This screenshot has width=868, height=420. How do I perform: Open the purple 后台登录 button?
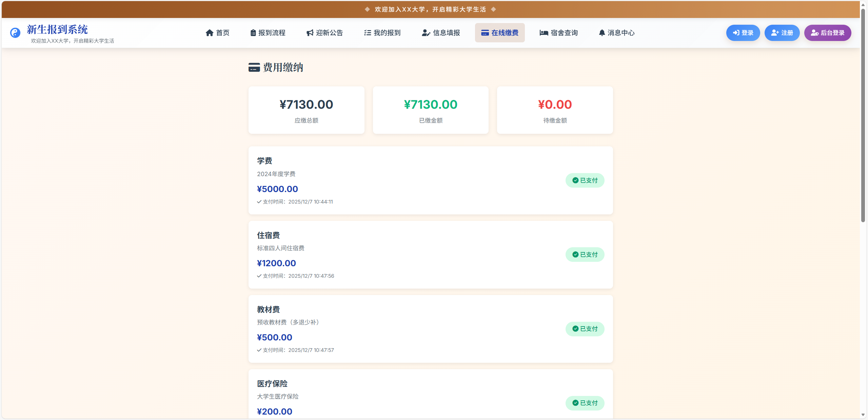pos(827,33)
